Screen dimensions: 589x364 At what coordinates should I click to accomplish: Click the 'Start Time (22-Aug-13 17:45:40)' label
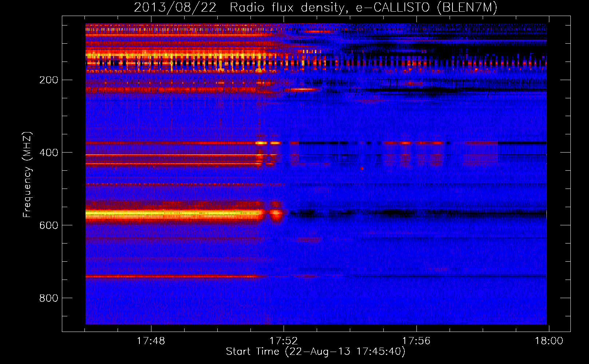[316, 352]
